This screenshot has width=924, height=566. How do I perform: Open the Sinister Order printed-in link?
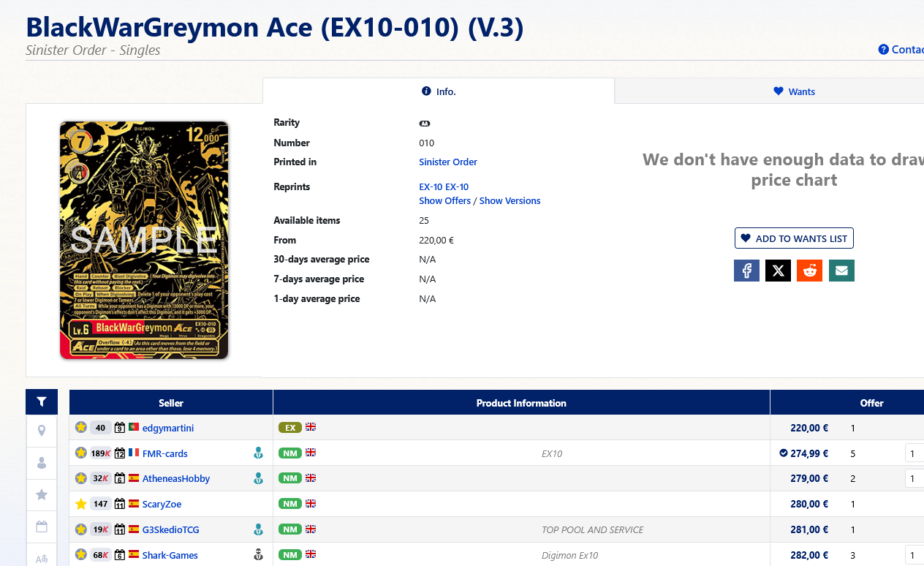448,162
